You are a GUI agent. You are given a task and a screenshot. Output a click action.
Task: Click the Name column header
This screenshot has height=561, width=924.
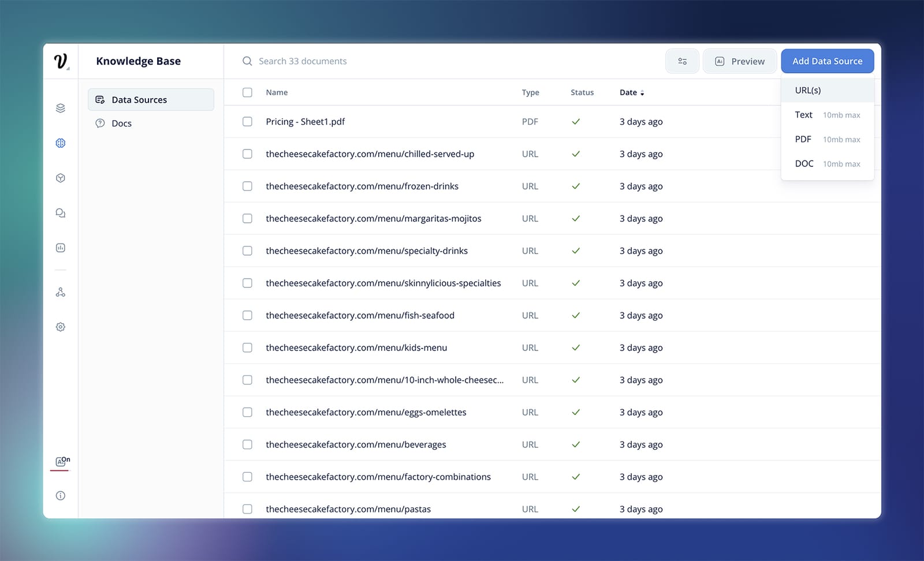point(277,92)
